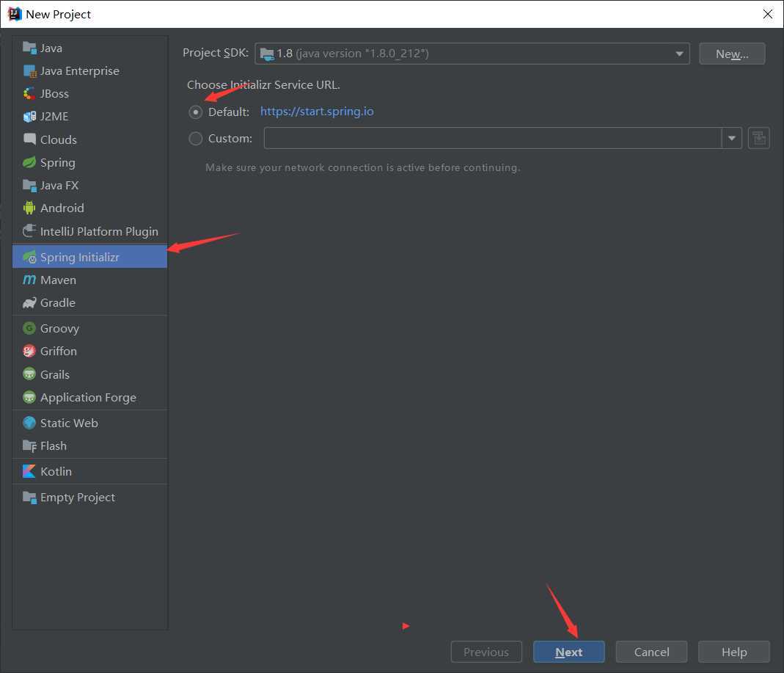
Task: Click the Android robot icon
Action: click(29, 208)
